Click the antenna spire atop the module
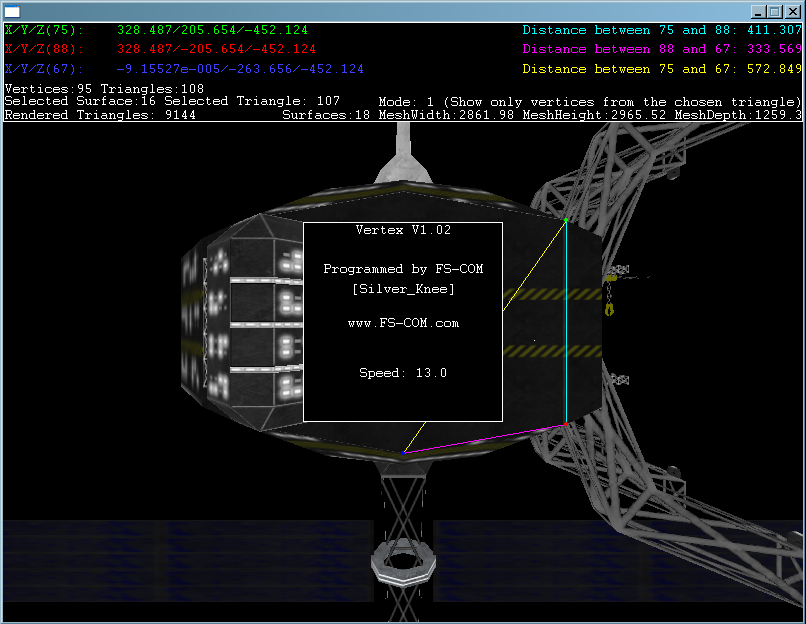The width and height of the screenshot is (806, 624). pos(404,153)
